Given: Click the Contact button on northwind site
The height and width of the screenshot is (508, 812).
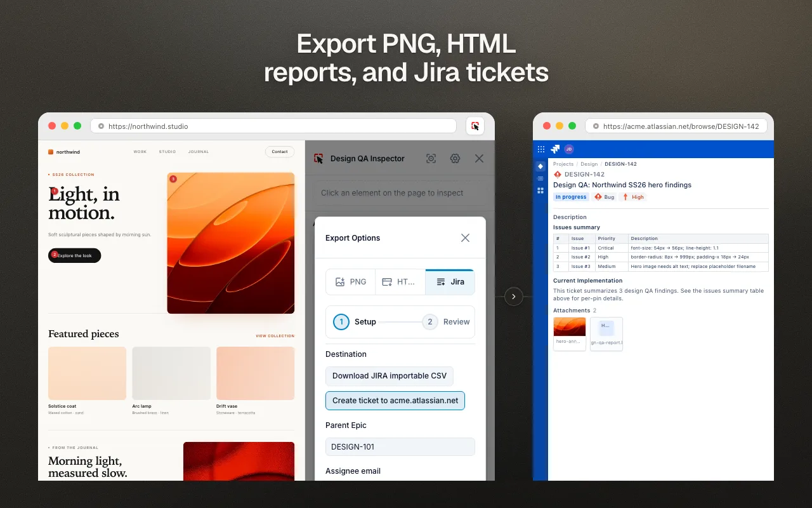Looking at the screenshot, I should click(280, 152).
